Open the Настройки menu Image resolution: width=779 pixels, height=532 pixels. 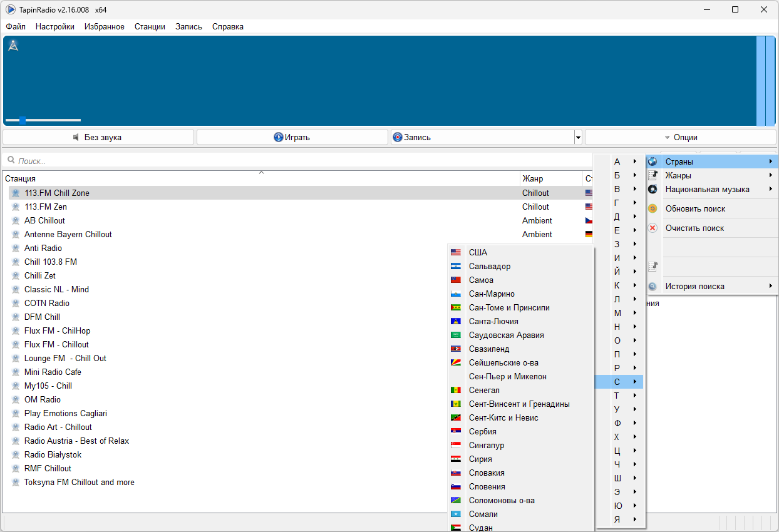pos(55,26)
